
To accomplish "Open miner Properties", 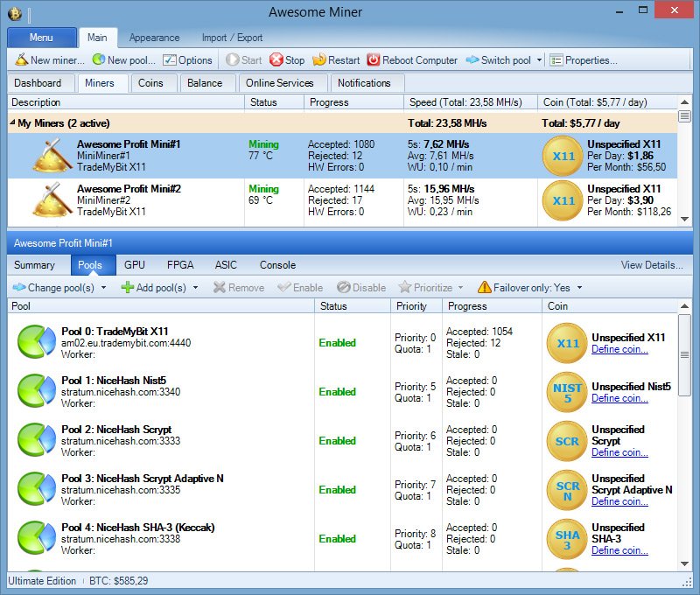I will [x=584, y=59].
